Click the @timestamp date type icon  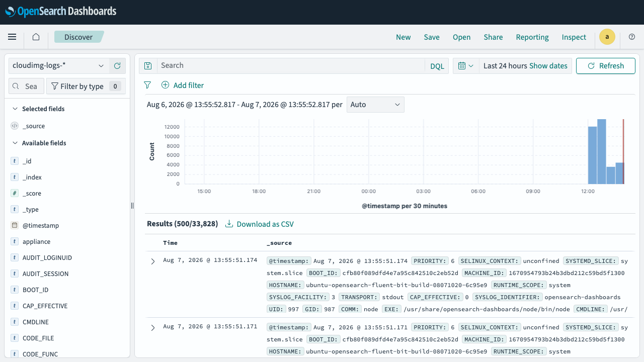click(15, 226)
